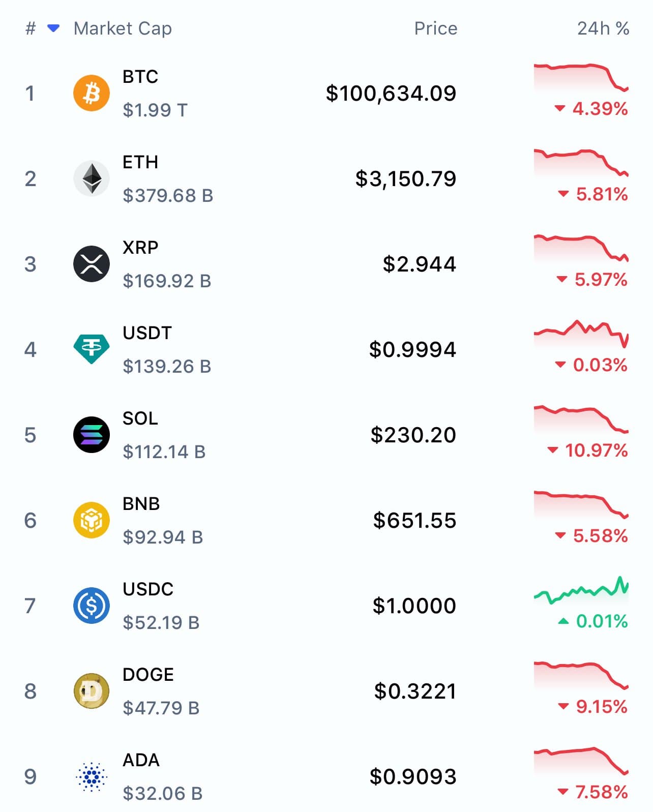Image resolution: width=653 pixels, height=812 pixels.
Task: Sort the list by Market Cap header
Action: 123,28
